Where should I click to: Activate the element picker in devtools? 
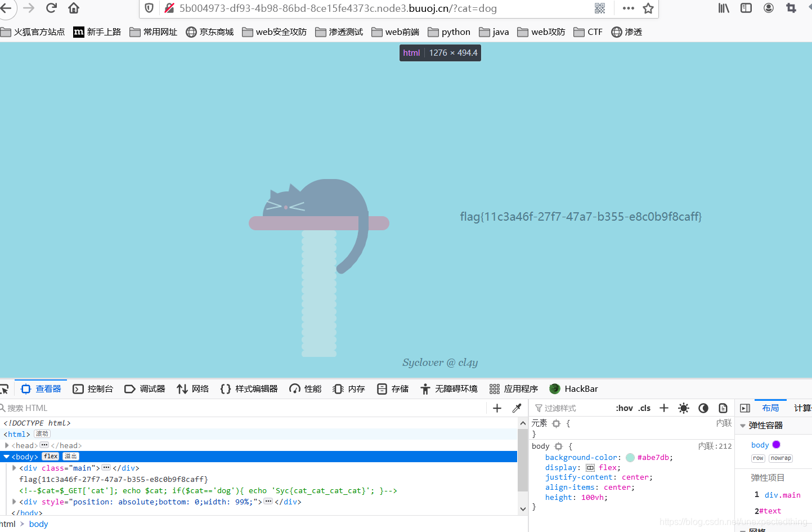(4, 389)
